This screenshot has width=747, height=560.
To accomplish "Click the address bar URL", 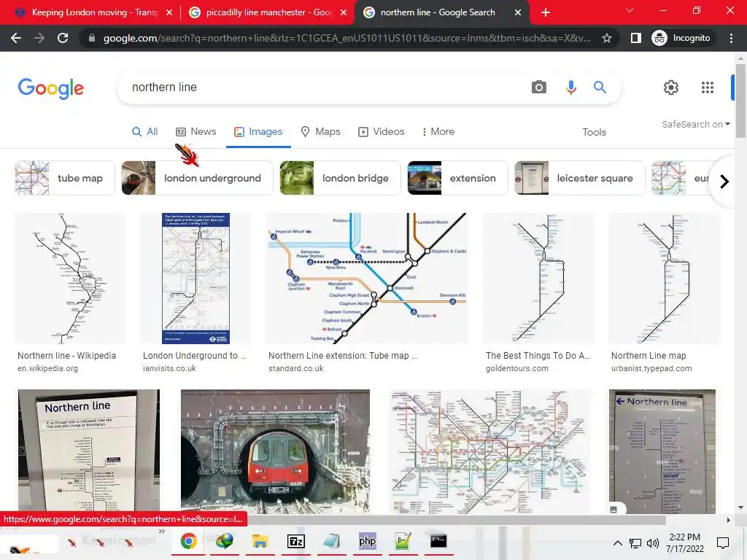I will 347,38.
